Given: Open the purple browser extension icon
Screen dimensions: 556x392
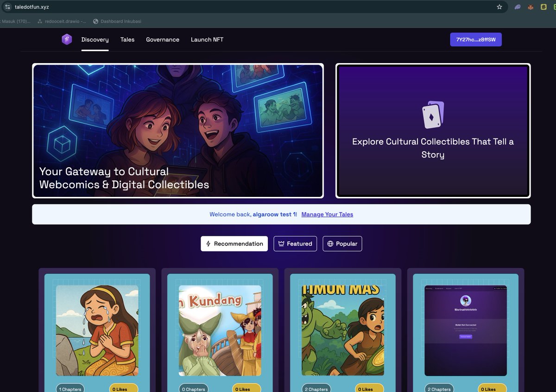Looking at the screenshot, I should 518,7.
